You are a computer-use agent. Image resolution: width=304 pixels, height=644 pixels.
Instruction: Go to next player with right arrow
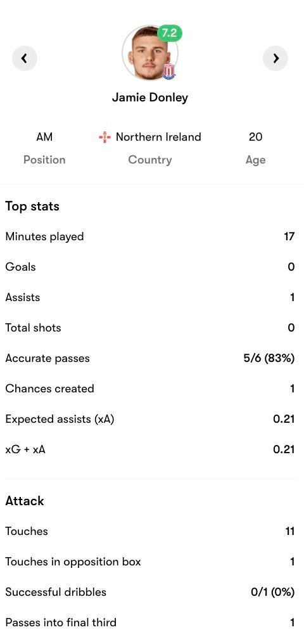point(275,58)
